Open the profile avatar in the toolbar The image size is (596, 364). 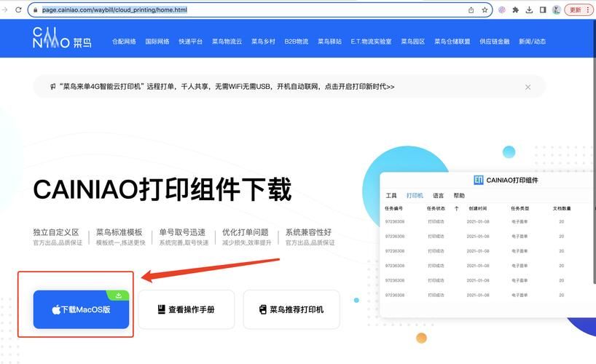pyautogui.click(x=557, y=10)
